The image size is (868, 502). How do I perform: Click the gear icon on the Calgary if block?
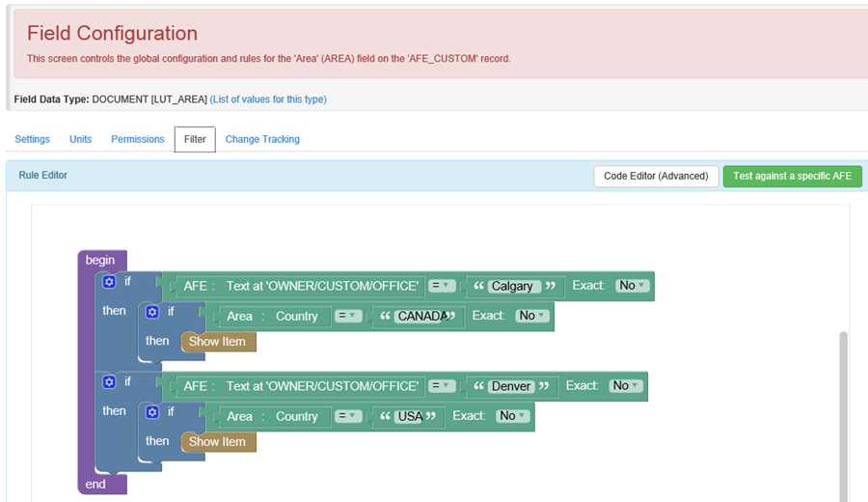pyautogui.click(x=109, y=282)
